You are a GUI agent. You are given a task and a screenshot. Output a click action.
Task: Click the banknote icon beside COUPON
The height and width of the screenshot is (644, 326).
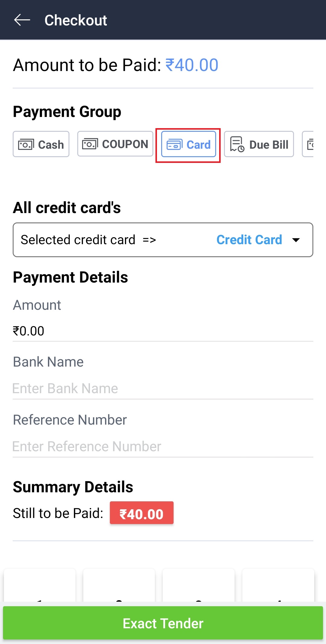[90, 144]
